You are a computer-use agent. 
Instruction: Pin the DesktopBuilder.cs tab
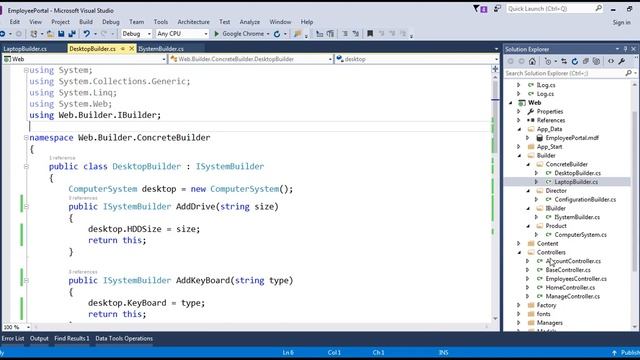pos(123,49)
